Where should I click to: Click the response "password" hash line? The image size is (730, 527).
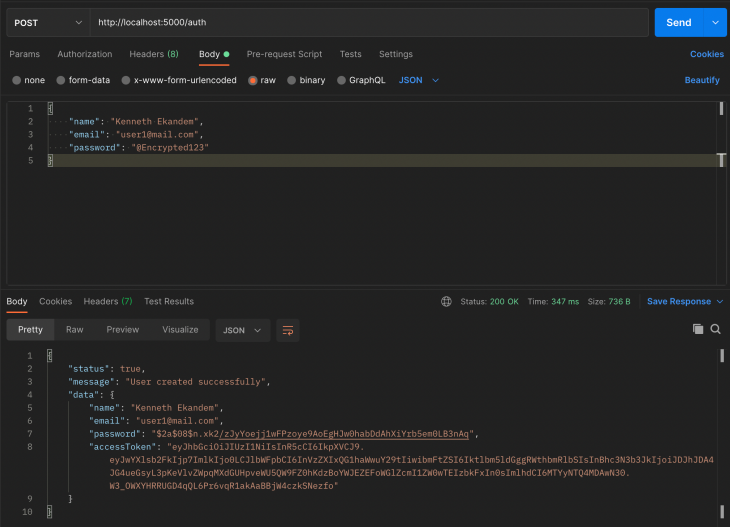click(x=284, y=434)
